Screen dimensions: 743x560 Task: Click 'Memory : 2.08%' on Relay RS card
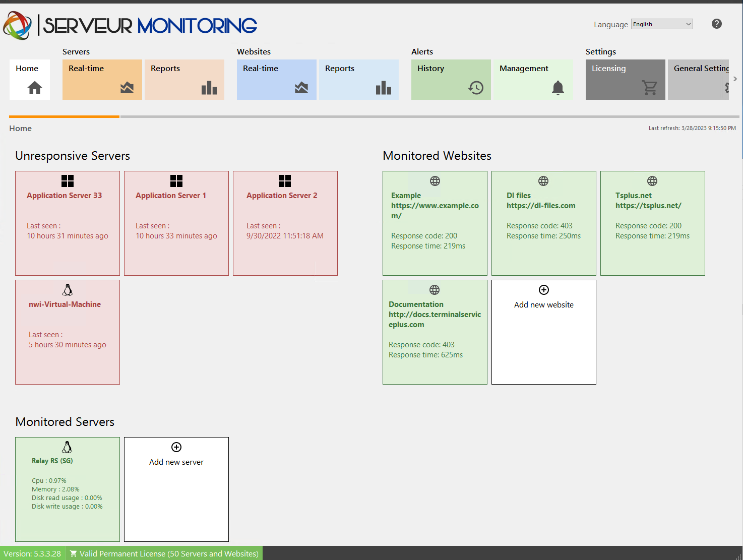pos(55,489)
